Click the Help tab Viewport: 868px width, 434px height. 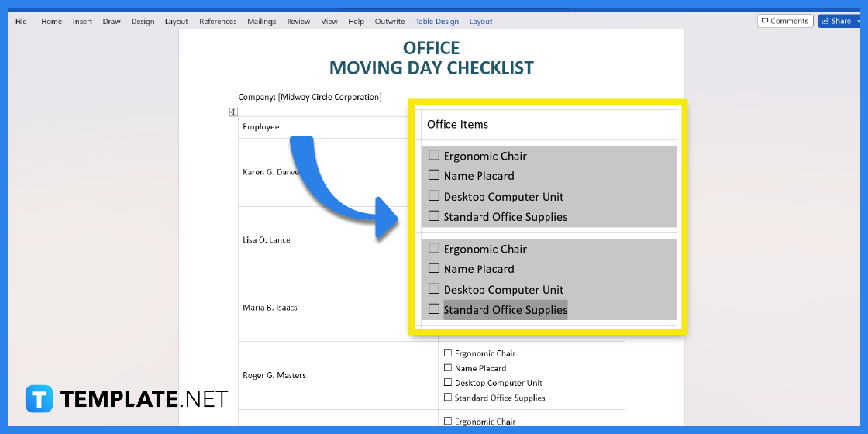click(x=356, y=22)
